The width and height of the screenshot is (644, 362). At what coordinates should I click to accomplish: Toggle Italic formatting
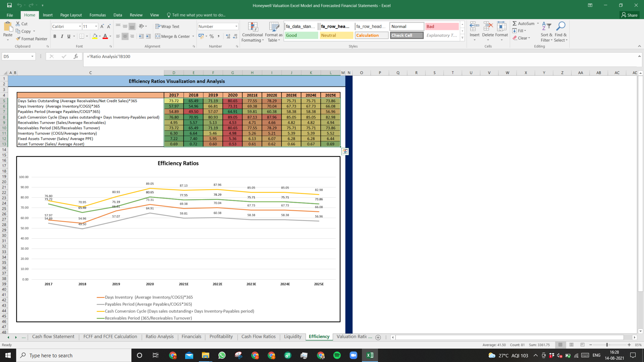[62, 36]
